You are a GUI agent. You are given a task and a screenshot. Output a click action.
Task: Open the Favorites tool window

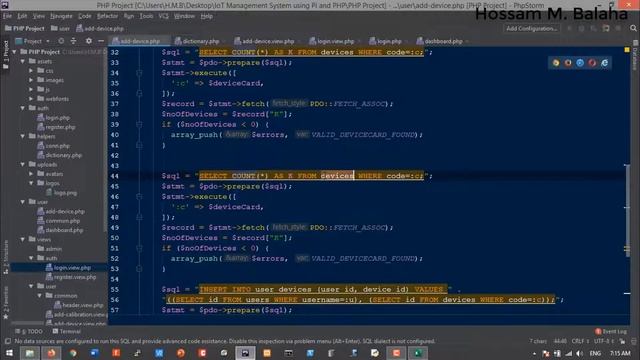point(6,303)
